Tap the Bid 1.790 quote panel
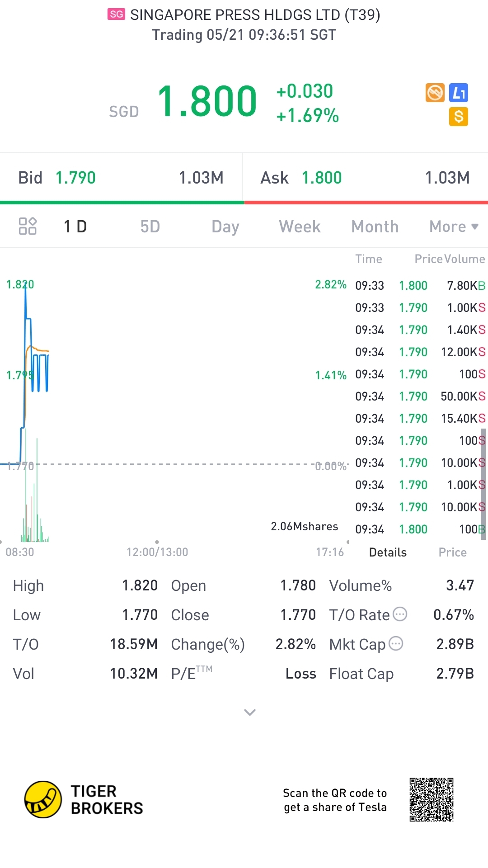 (x=121, y=178)
